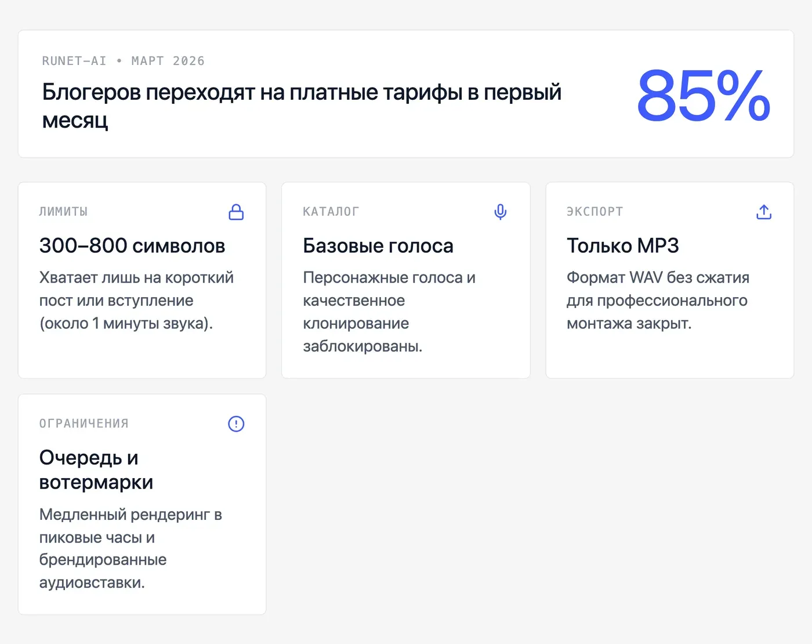Click the 'Хватает лишь на короткий пост' description

tap(136, 301)
